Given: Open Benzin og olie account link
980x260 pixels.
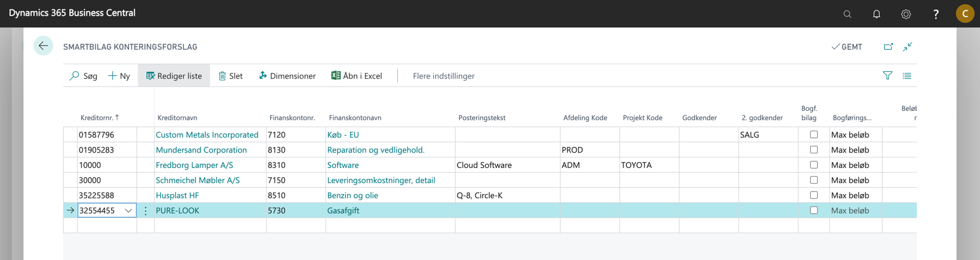Looking at the screenshot, I should coord(352,195).
